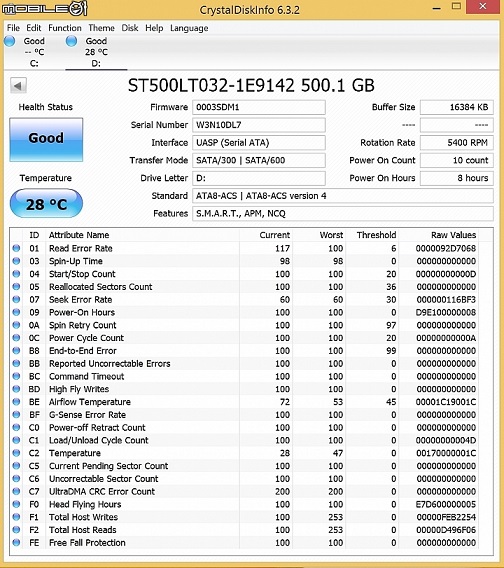Viewport: 504px width, 568px height.
Task: Click the status dot for Airflow Temperature
Action: (x=16, y=402)
